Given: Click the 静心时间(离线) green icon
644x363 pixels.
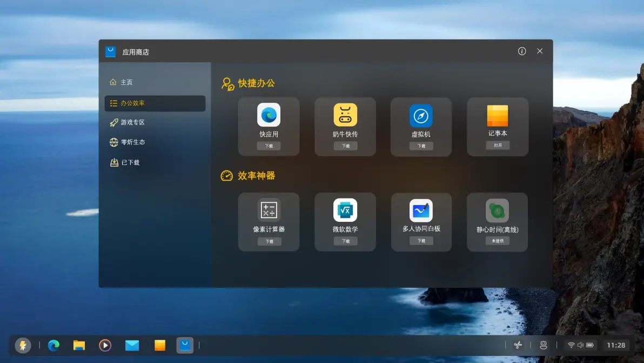Looking at the screenshot, I should (x=498, y=210).
